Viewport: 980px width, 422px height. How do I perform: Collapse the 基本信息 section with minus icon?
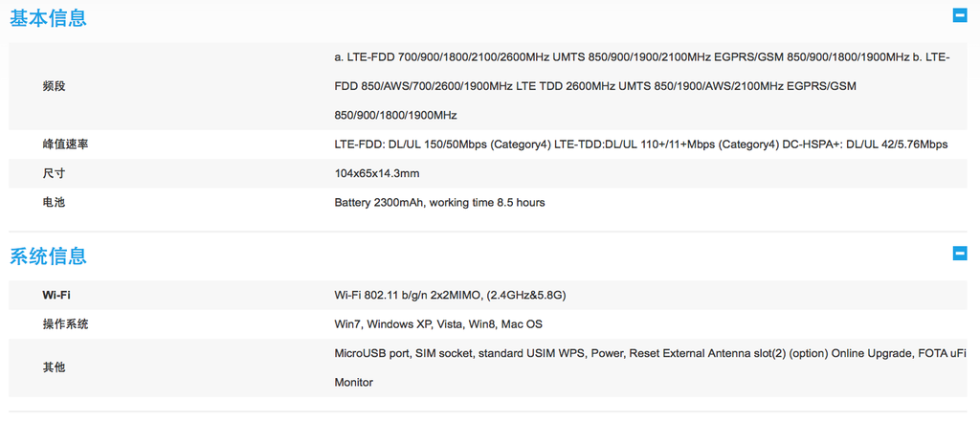[x=959, y=16]
